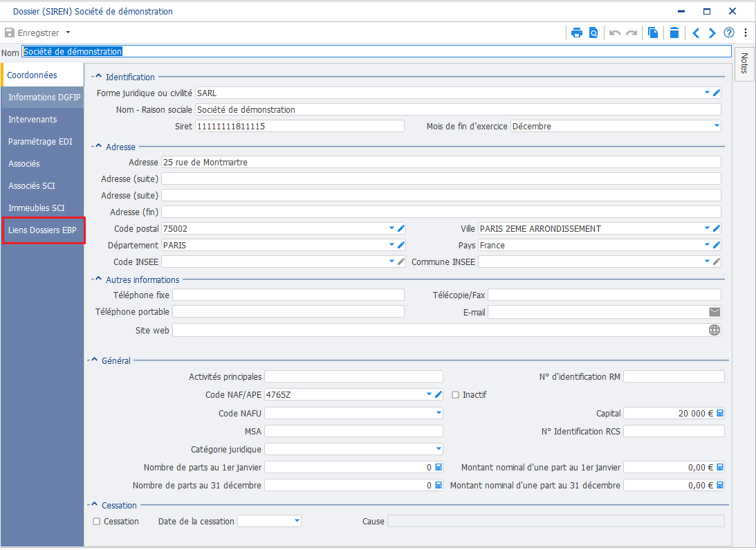Open the Notes side panel
The width and height of the screenshot is (756, 550).
744,63
